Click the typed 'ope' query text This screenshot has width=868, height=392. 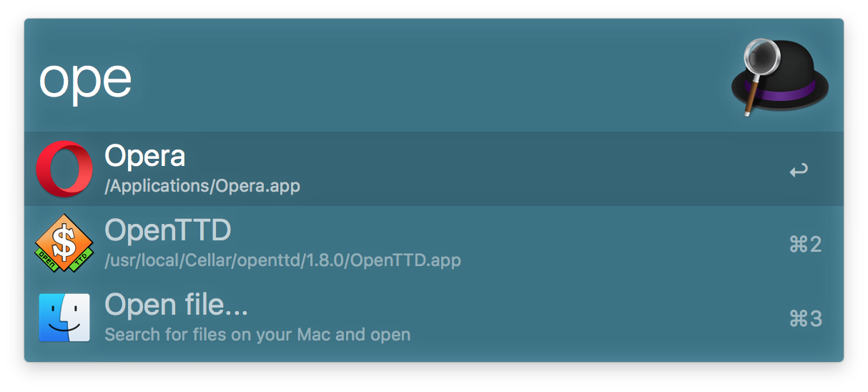[86, 80]
